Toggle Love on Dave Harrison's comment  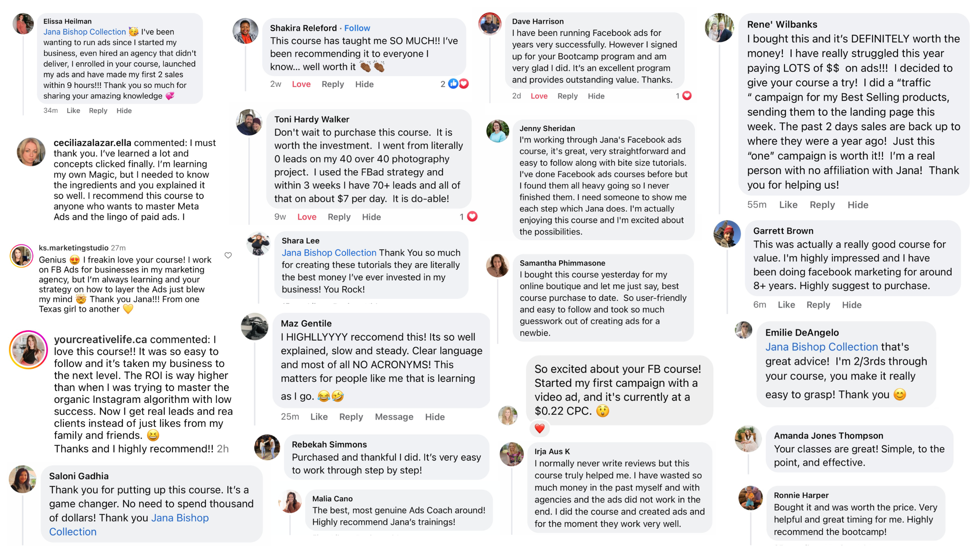point(539,96)
